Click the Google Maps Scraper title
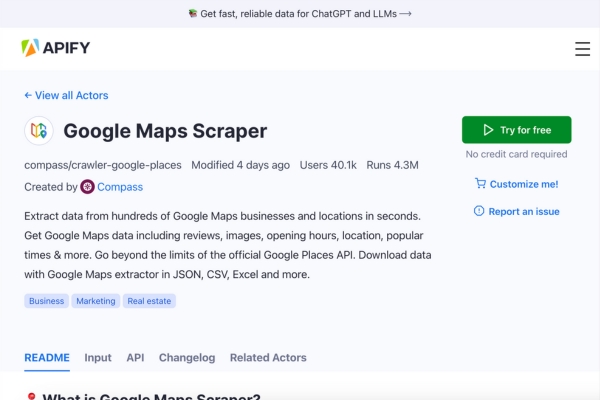This screenshot has height=400, width=600. (x=165, y=131)
